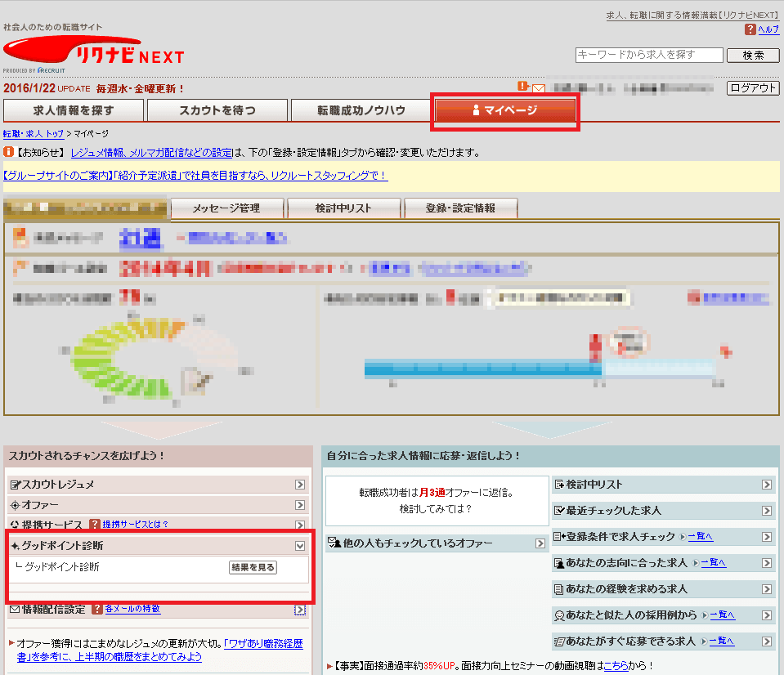Image resolution: width=784 pixels, height=675 pixels.
Task: Click the ログアウト button
Action: [x=753, y=88]
